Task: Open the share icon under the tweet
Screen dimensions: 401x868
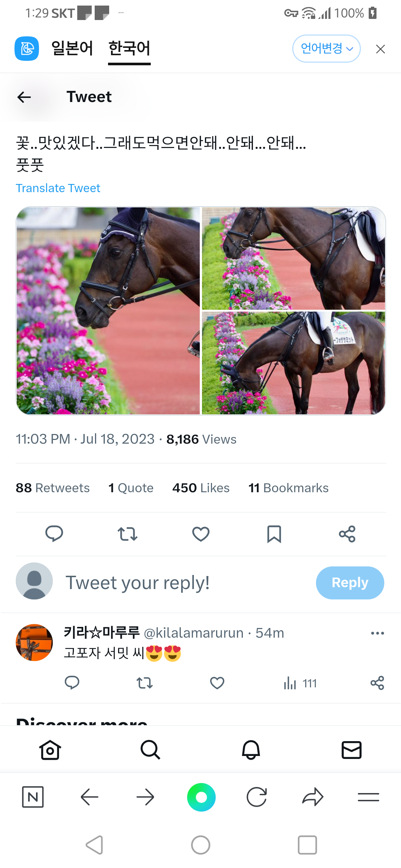Action: (x=347, y=534)
